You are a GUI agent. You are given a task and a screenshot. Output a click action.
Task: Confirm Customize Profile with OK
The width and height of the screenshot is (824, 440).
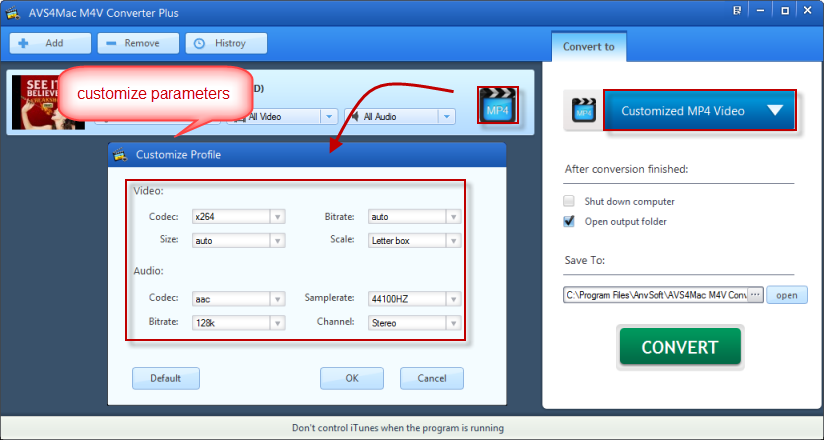pyautogui.click(x=352, y=378)
